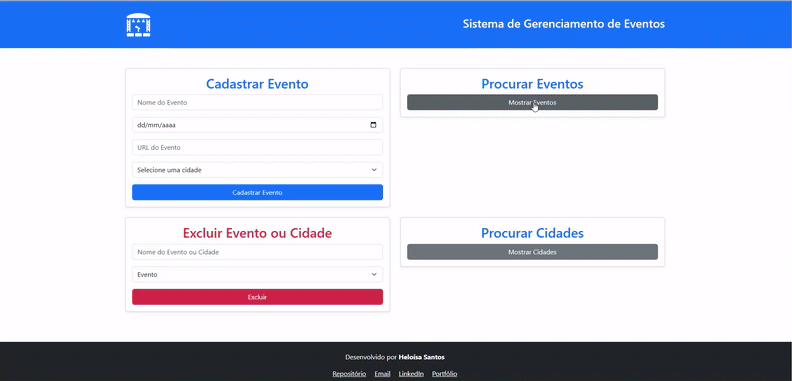This screenshot has width=792, height=381.
Task: Click the Heloísa Santos name in footer
Action: point(422,357)
